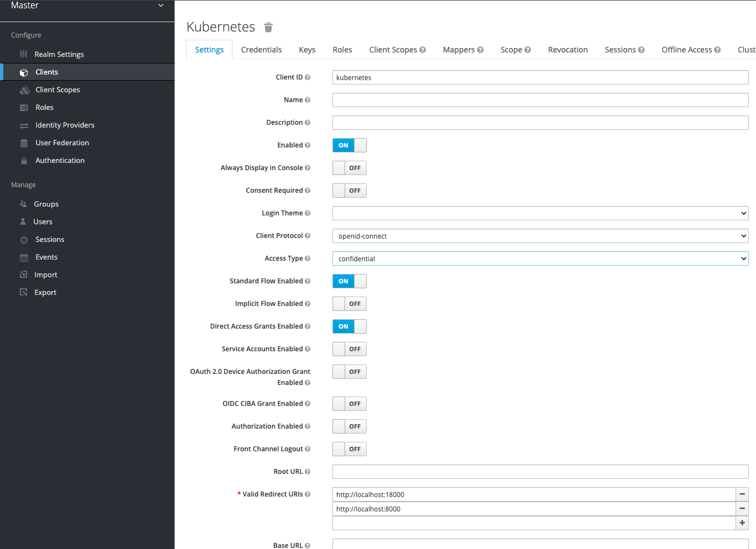Show help tooltip for Access Type

tap(308, 258)
